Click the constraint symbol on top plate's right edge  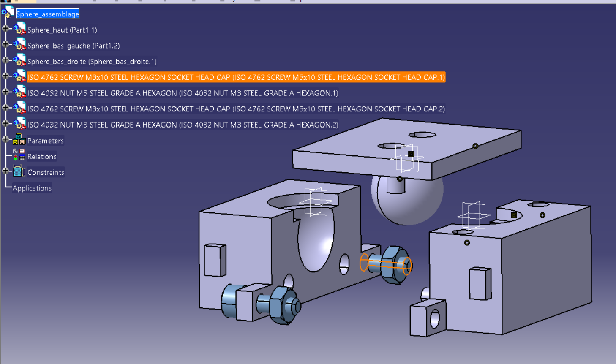tap(475, 146)
